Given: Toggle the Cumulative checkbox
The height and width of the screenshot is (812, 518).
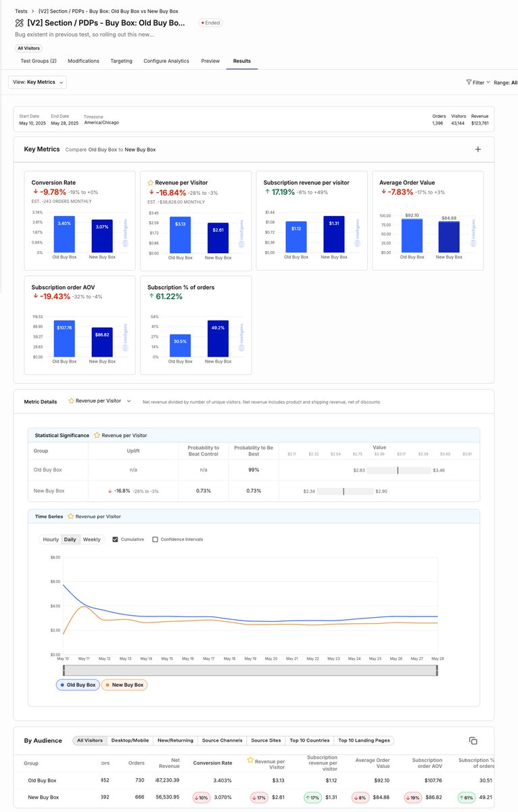Looking at the screenshot, I should tap(115, 539).
